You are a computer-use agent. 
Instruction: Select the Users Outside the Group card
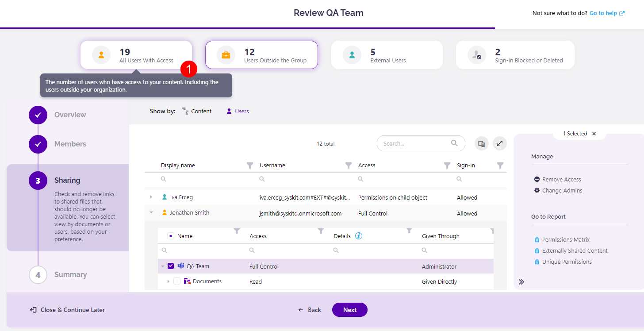click(261, 54)
